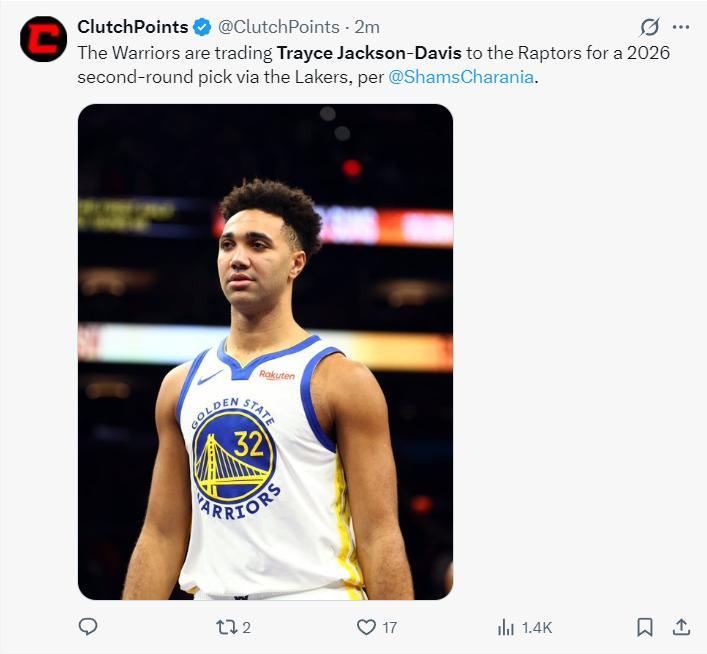Click the bold Trayce Jackson-Davis text
This screenshot has width=707, height=654.
pyautogui.click(x=369, y=52)
